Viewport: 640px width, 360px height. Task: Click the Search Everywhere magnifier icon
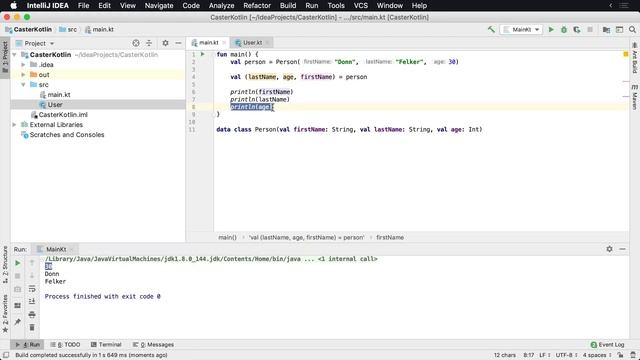632,29
